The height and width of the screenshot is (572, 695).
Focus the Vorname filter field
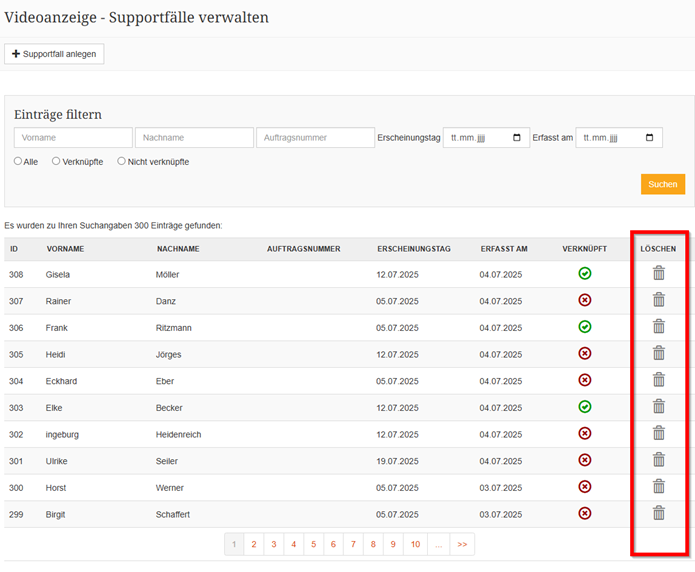[x=73, y=137]
